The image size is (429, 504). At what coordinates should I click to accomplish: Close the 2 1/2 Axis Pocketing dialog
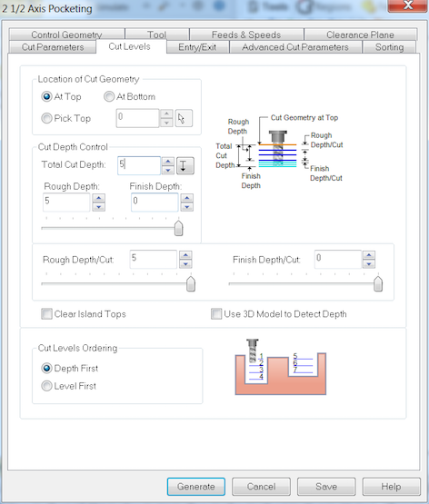tap(408, 5)
